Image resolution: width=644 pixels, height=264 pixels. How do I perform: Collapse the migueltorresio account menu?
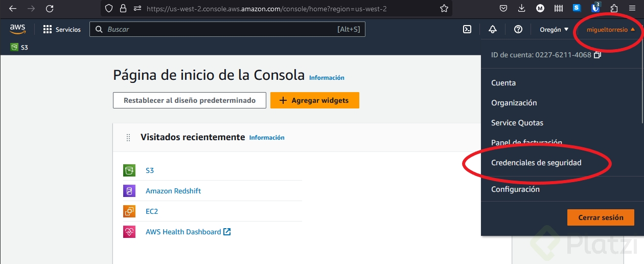(x=611, y=30)
